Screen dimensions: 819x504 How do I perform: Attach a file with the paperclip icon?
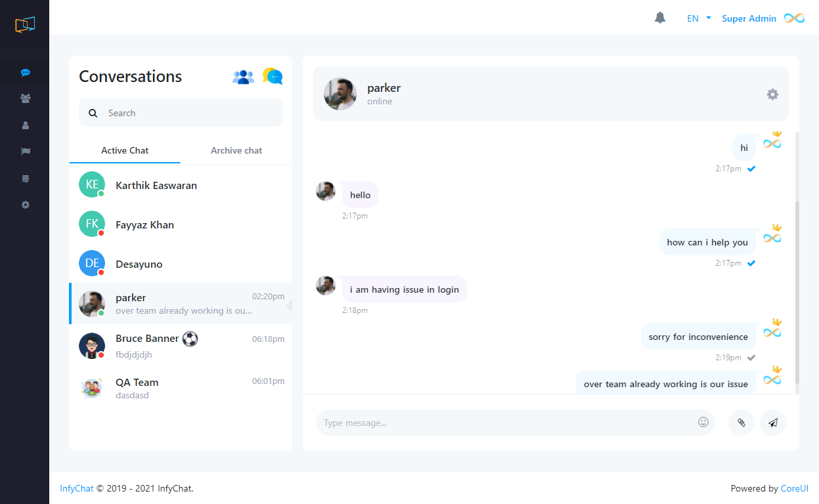(741, 422)
